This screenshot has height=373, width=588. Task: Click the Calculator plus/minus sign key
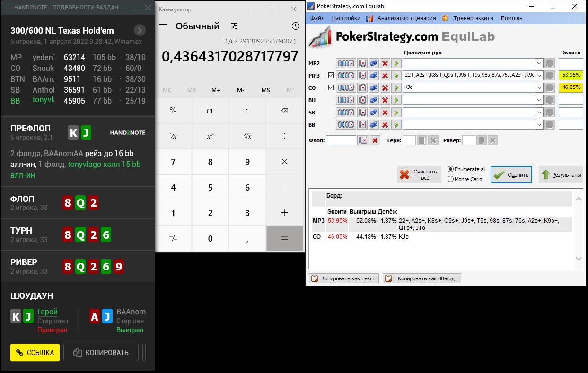173,238
